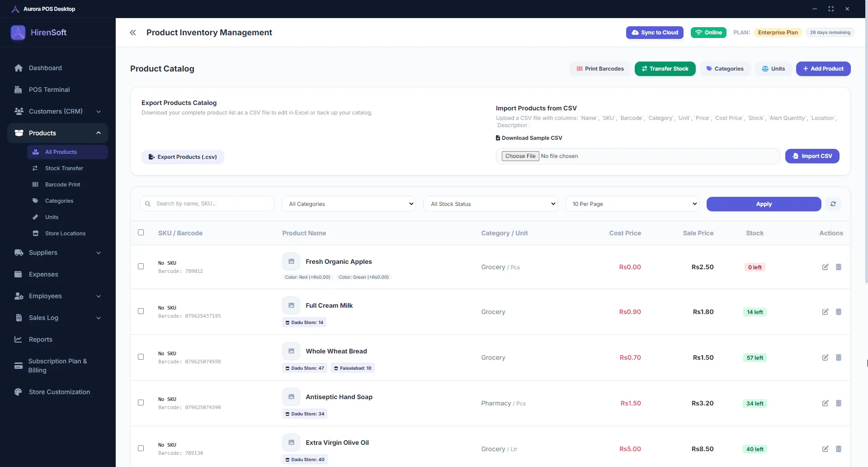Open the 10 Per Page dropdown
This screenshot has height=467, width=868.
pyautogui.click(x=632, y=204)
